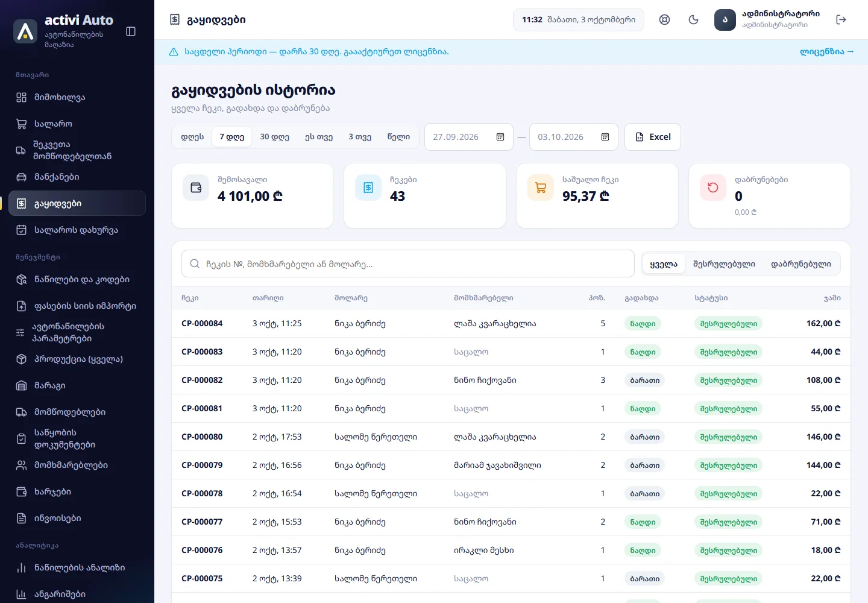The width and height of the screenshot is (868, 603).
Task: Open ხარჯები in sidebar
Action: (77, 491)
